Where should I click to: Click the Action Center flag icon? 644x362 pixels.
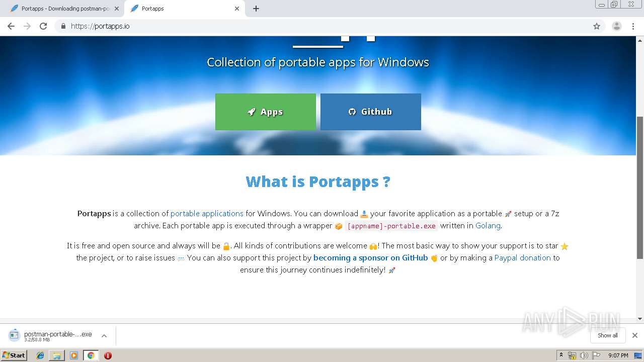point(596,355)
